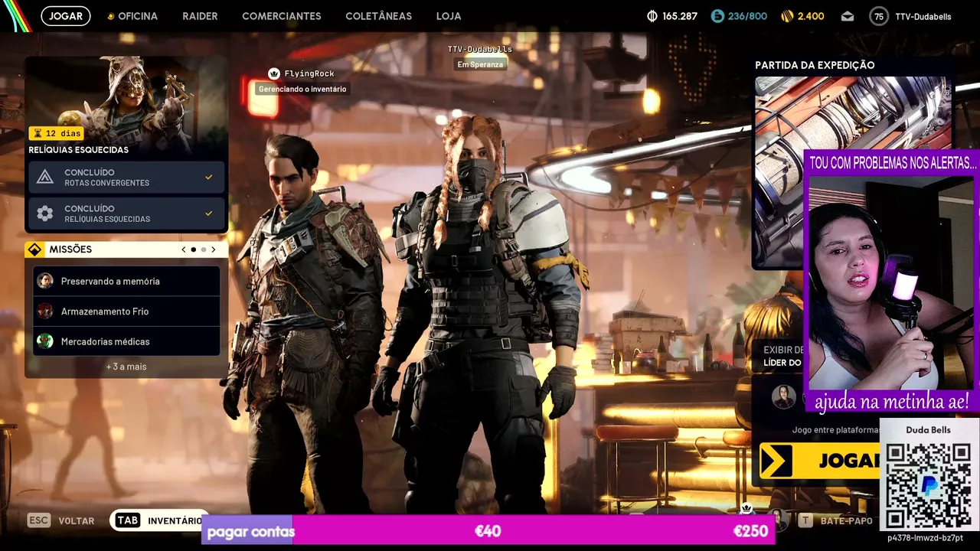Click the gold striped currency icon beside 2.400
980x551 pixels.
pos(787,16)
